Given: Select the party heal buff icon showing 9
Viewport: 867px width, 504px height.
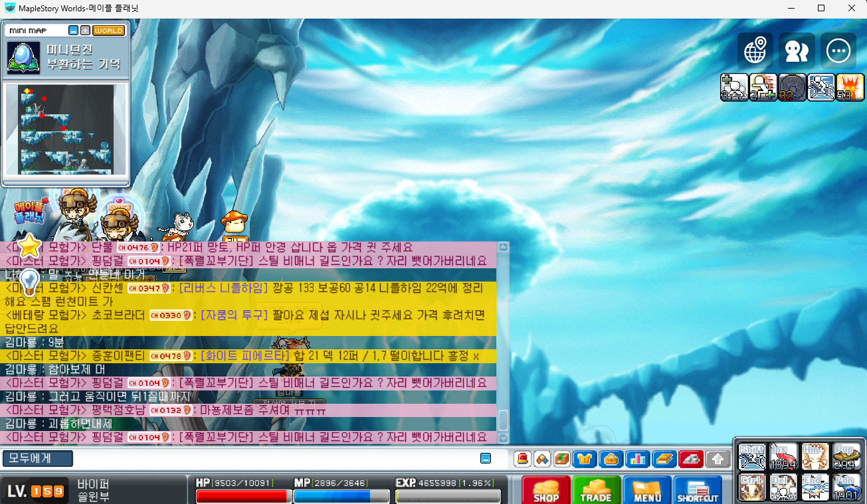Looking at the screenshot, I should (x=734, y=87).
